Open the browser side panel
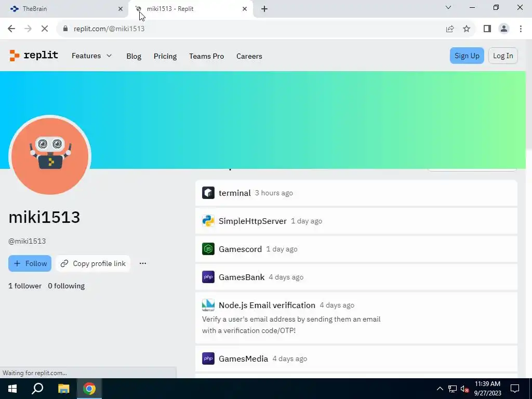The image size is (532, 399). [487, 29]
